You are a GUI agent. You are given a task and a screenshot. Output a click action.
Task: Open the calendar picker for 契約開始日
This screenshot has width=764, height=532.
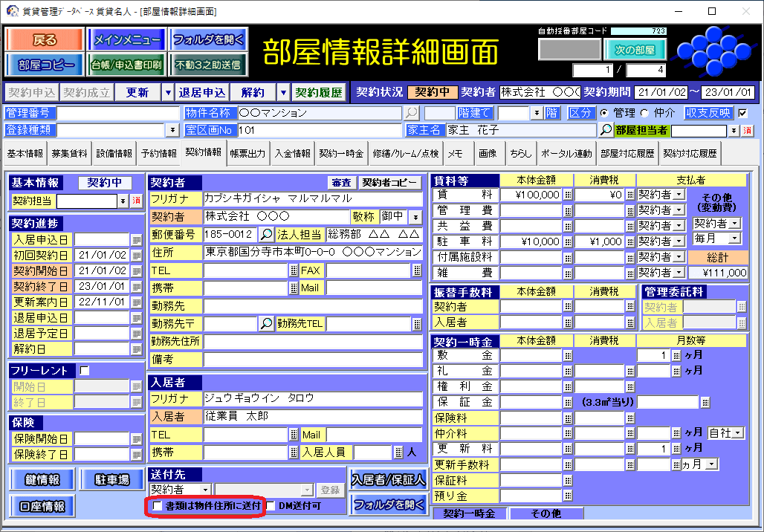point(136,271)
